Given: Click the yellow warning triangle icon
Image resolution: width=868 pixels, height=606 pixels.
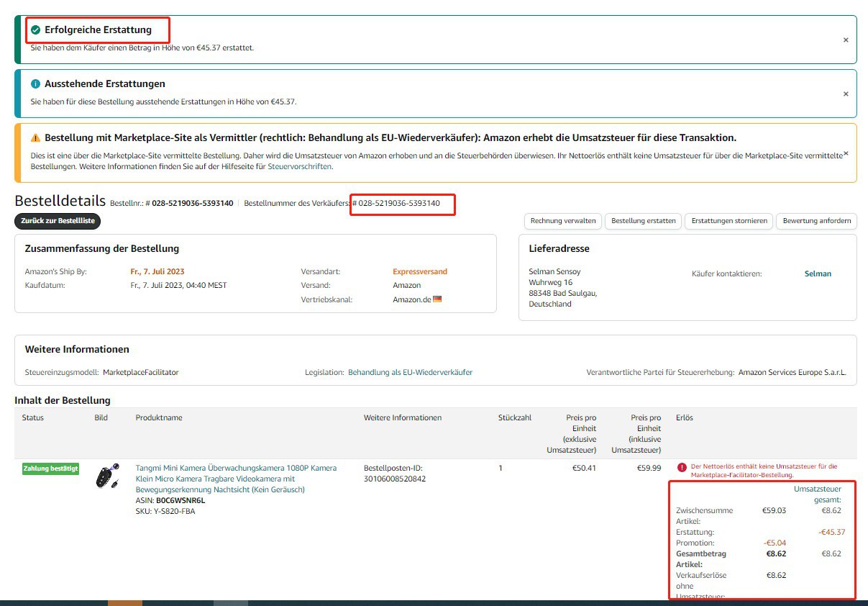Looking at the screenshot, I should 36,138.
